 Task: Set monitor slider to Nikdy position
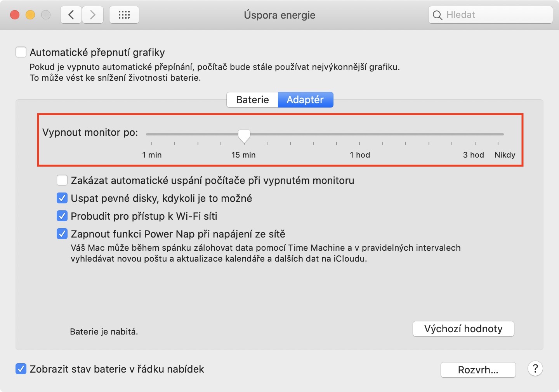[x=498, y=134]
